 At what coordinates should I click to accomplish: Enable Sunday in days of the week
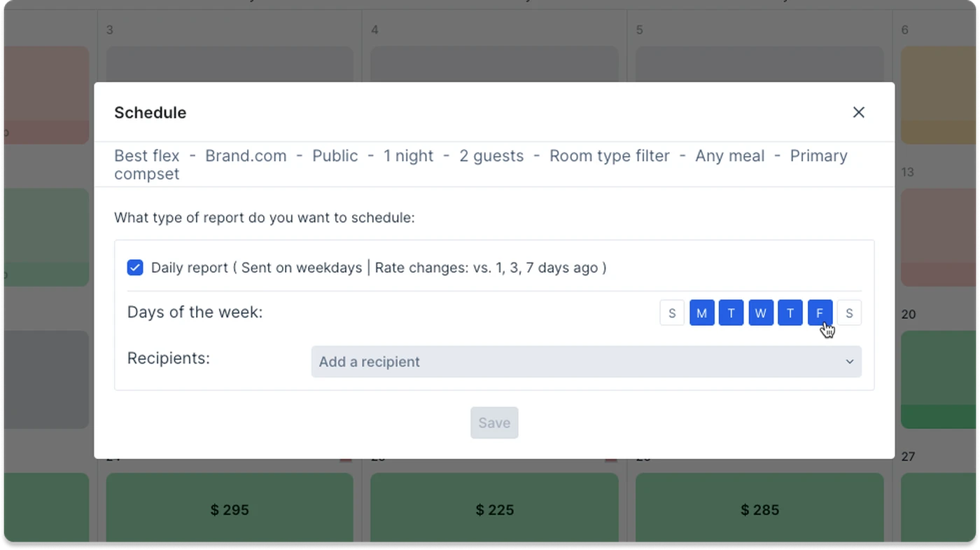(672, 313)
